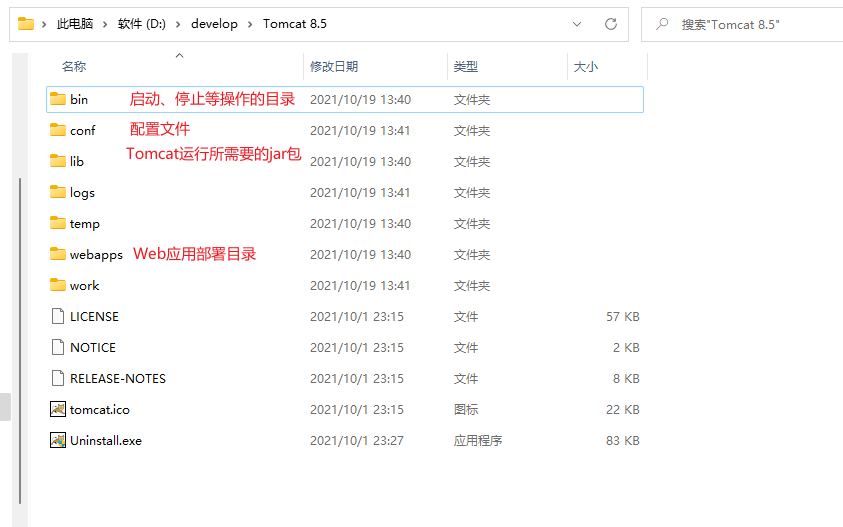Click the temp folder icon
843x527 pixels.
pos(58,223)
